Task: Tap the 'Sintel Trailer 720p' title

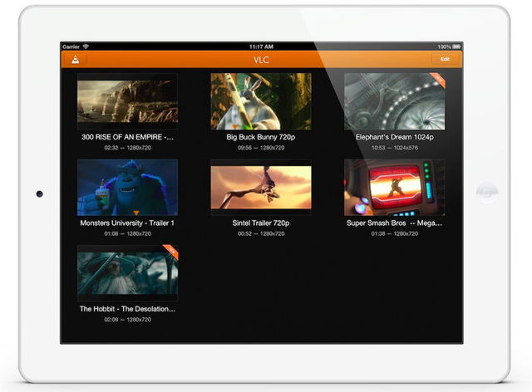Action: [x=261, y=223]
